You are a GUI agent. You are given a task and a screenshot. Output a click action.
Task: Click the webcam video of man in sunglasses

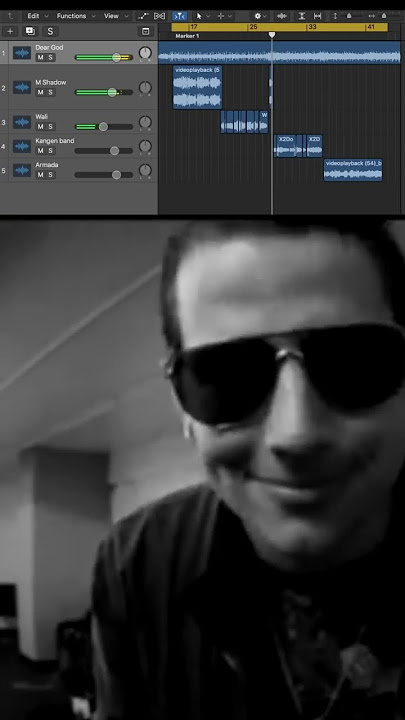(x=202, y=470)
